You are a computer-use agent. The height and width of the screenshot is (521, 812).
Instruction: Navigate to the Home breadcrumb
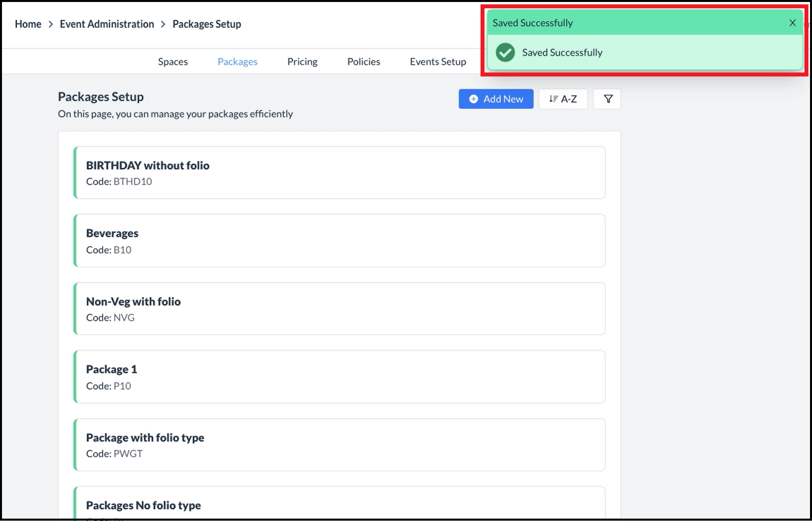(x=28, y=24)
